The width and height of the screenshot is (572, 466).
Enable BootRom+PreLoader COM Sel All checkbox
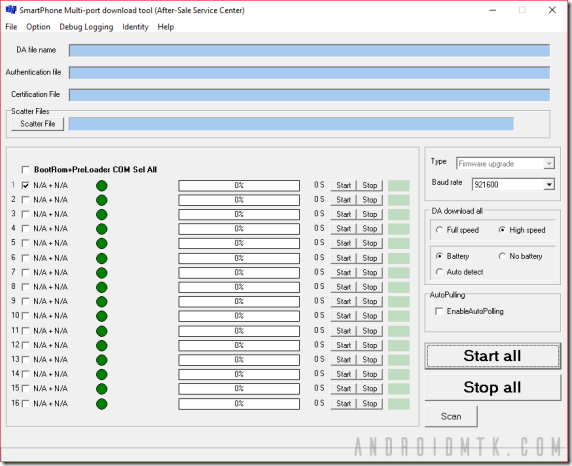(x=26, y=170)
